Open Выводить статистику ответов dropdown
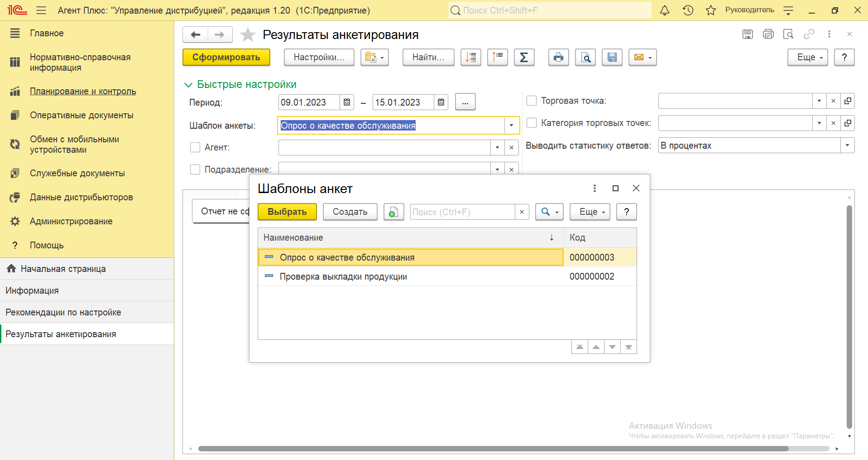Screen dimensions: 868x460 click(x=848, y=145)
